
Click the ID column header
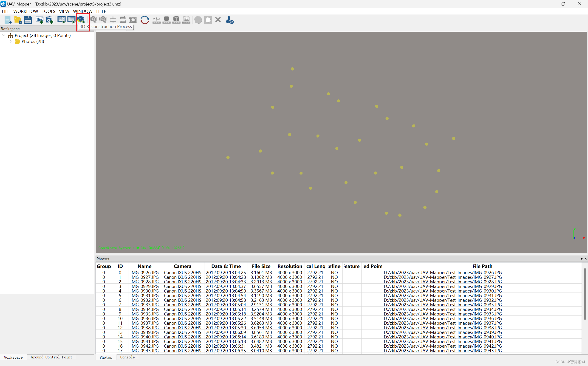[x=120, y=266]
